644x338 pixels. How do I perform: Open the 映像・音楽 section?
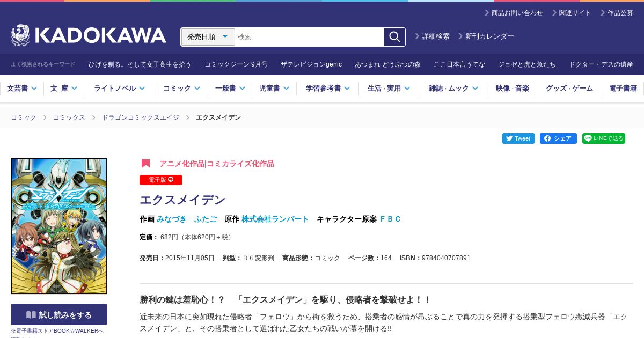pos(513,89)
